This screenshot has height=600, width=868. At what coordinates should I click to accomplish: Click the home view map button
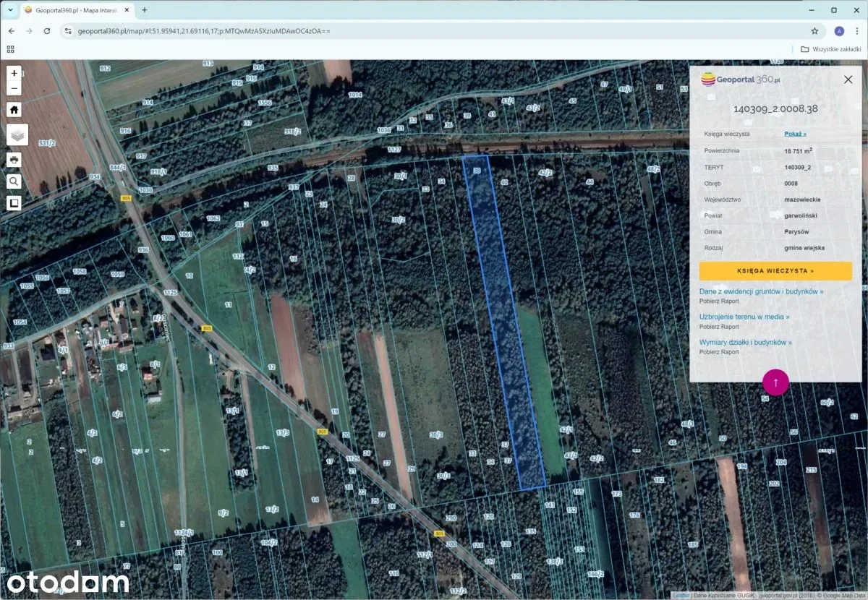14,109
